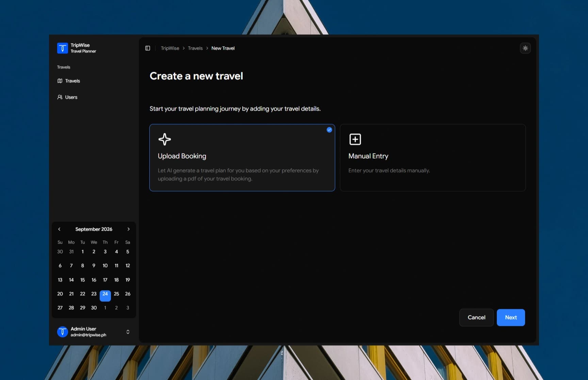Select September 24 in the calendar
This screenshot has width=588, height=380.
point(105,295)
